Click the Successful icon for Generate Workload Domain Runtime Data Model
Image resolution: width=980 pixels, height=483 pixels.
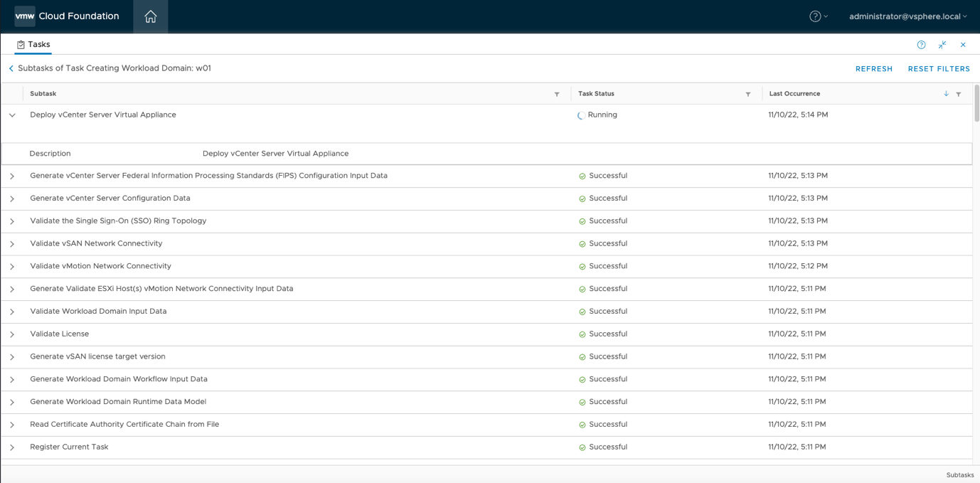[x=582, y=402]
